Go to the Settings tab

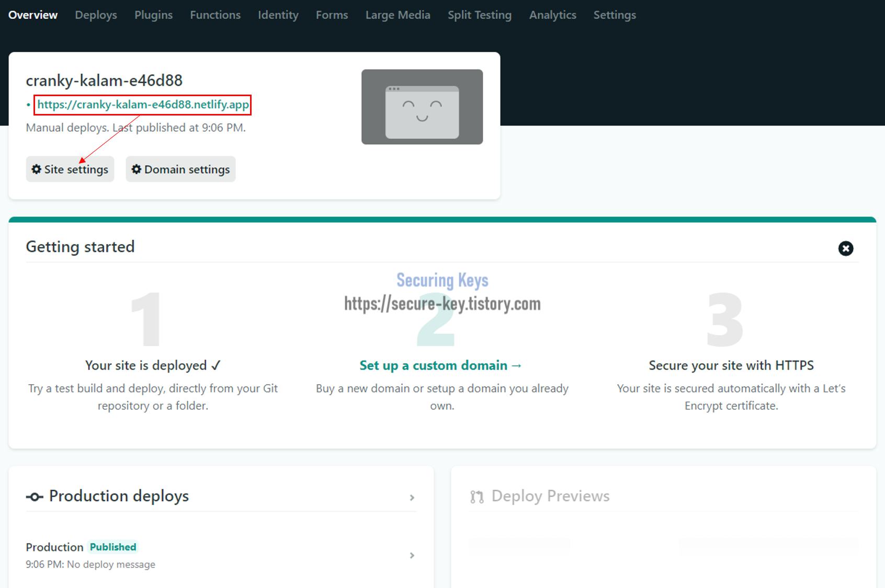[615, 15]
